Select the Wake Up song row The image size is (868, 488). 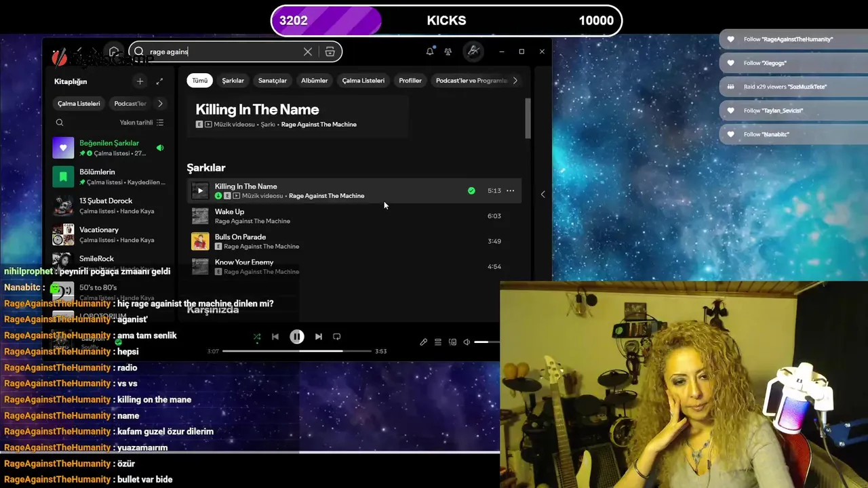(353, 216)
